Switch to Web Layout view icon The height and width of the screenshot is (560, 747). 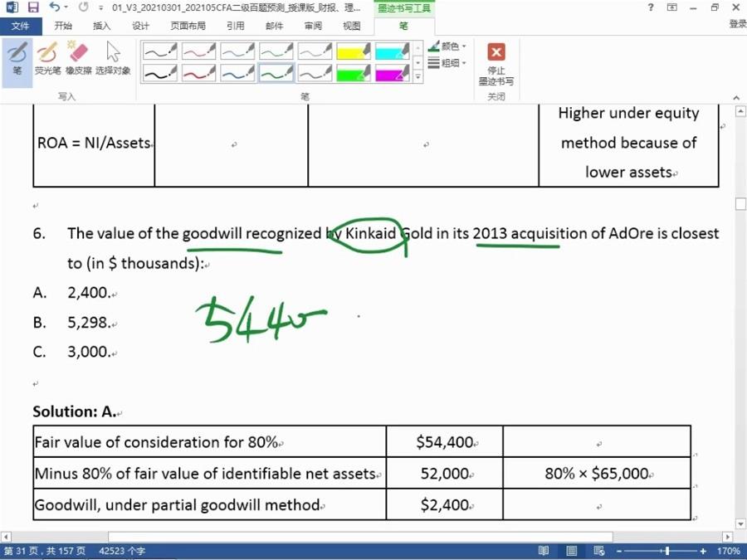598,551
